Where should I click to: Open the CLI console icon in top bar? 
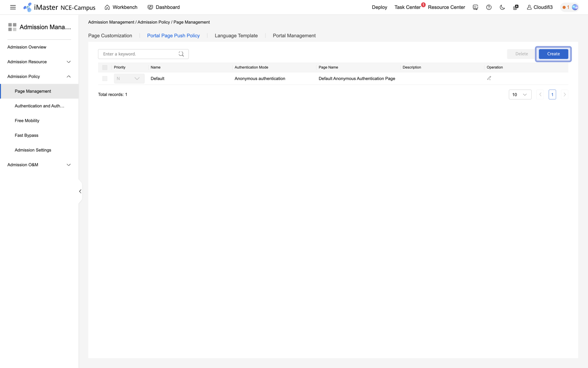(x=475, y=7)
